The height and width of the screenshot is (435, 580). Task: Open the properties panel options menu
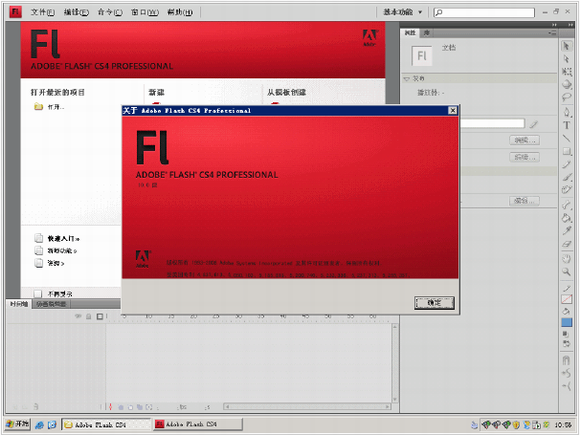tap(552, 33)
